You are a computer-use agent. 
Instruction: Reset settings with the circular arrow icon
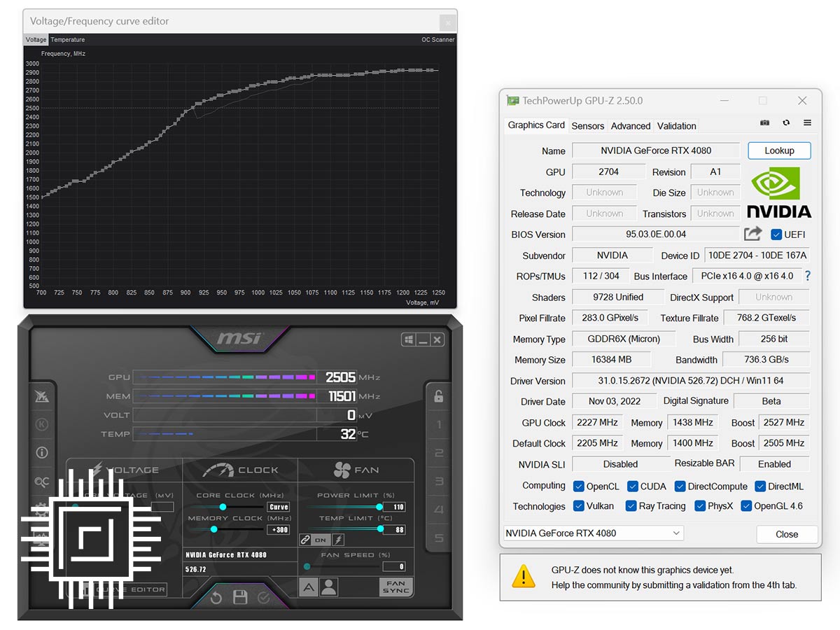click(x=216, y=598)
